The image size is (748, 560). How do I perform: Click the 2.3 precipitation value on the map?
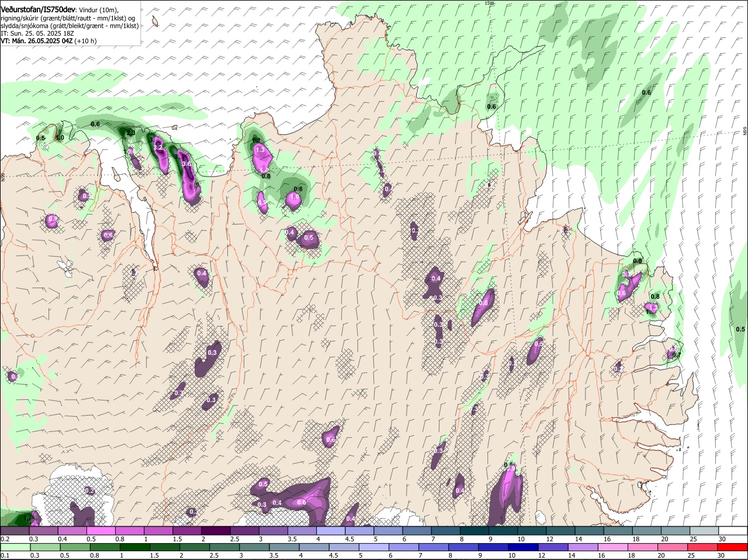point(131,133)
